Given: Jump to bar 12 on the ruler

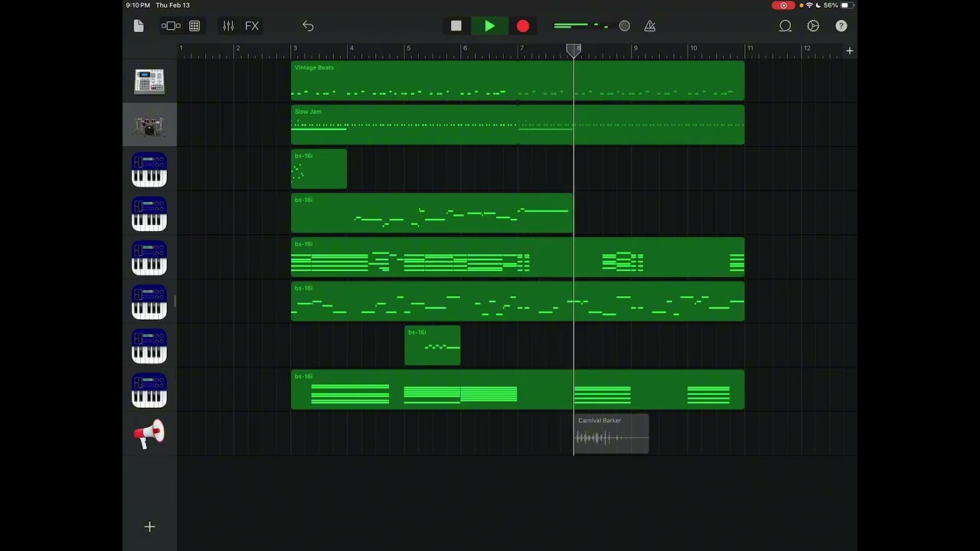Looking at the screenshot, I should 807,49.
